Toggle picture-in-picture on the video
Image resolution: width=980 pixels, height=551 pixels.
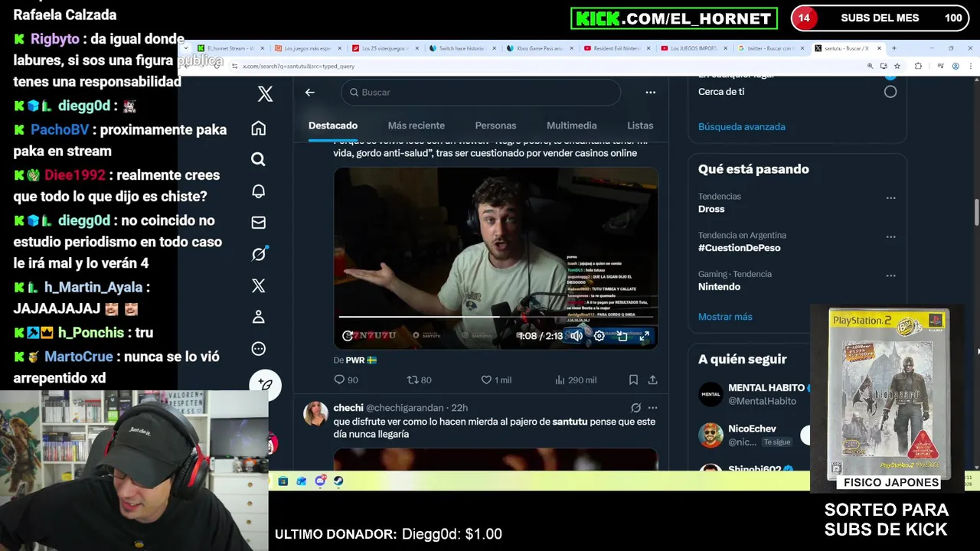[622, 335]
